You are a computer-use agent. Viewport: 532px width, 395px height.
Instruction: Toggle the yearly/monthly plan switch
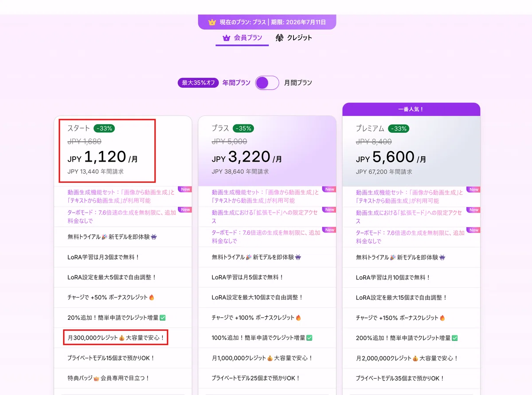[267, 83]
